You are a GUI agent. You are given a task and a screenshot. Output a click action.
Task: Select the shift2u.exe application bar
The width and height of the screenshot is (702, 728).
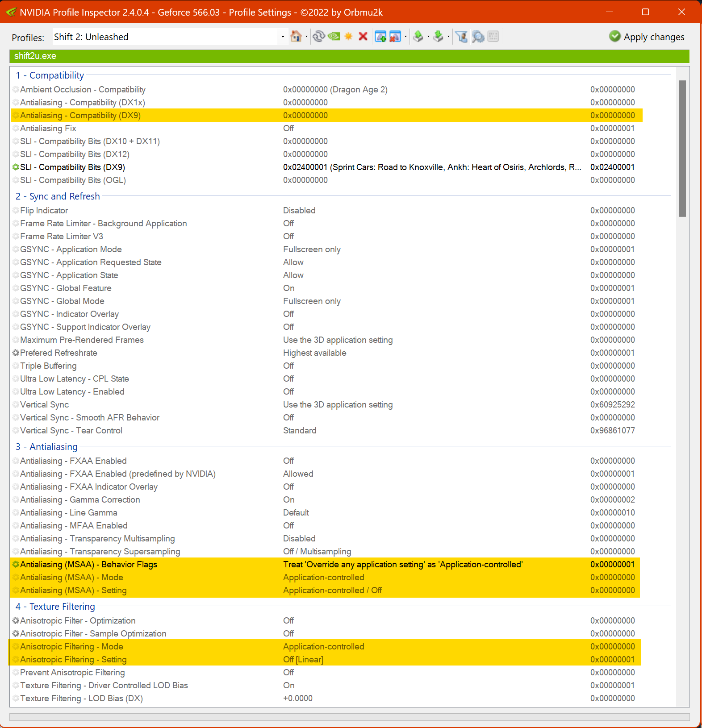[x=349, y=56]
